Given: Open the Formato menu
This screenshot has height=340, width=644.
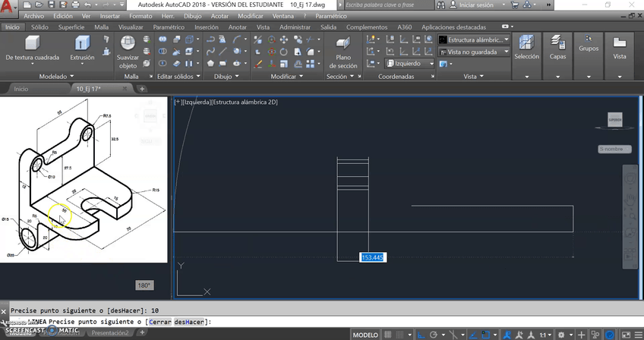Looking at the screenshot, I should (140, 15).
